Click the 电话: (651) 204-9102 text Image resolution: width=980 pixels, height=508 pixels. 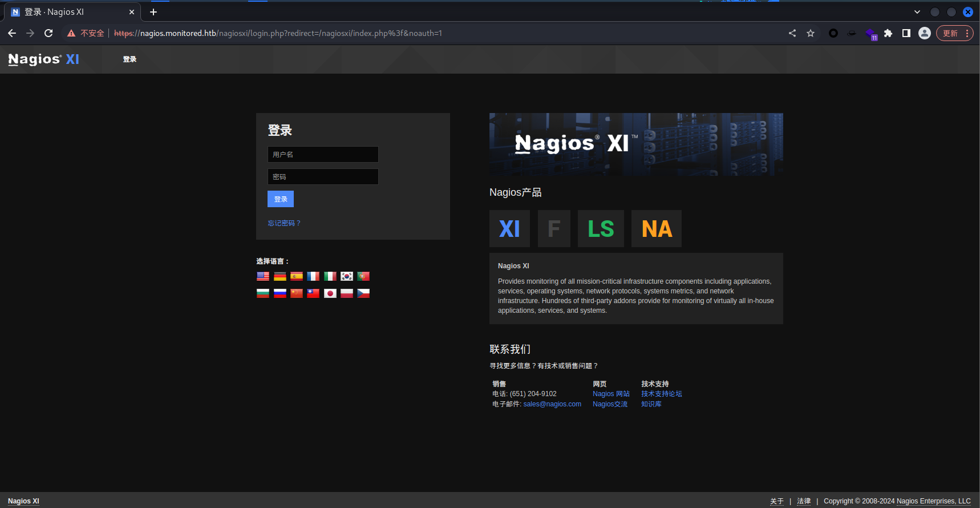click(x=524, y=394)
